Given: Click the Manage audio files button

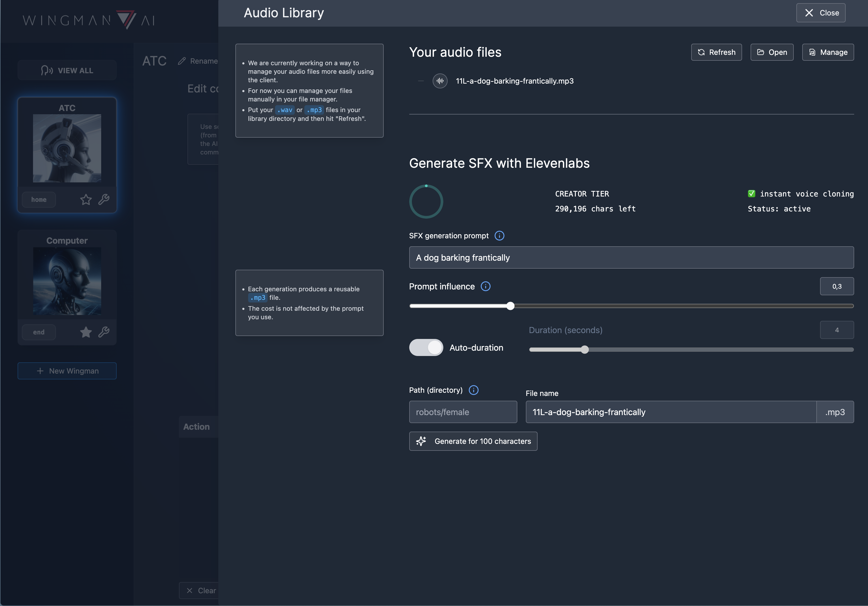Looking at the screenshot, I should click(x=828, y=52).
